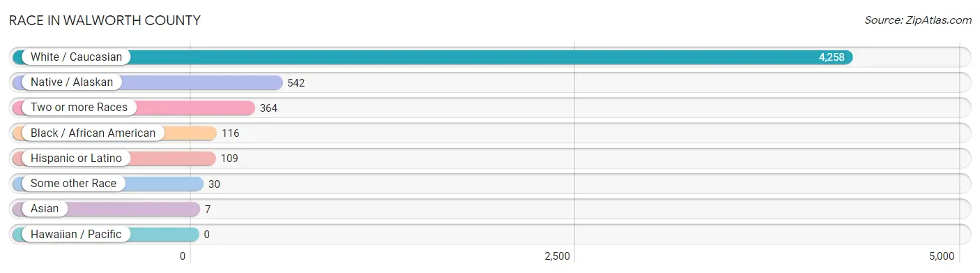This screenshot has width=980, height=273.
Task: Click the 2,500 axis tick label
Action: 557,256
